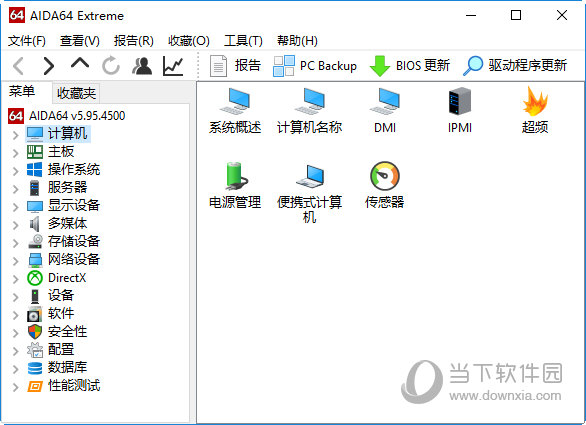Select the 显示设备 tree item label
Image resolution: width=586 pixels, height=425 pixels.
(x=74, y=206)
